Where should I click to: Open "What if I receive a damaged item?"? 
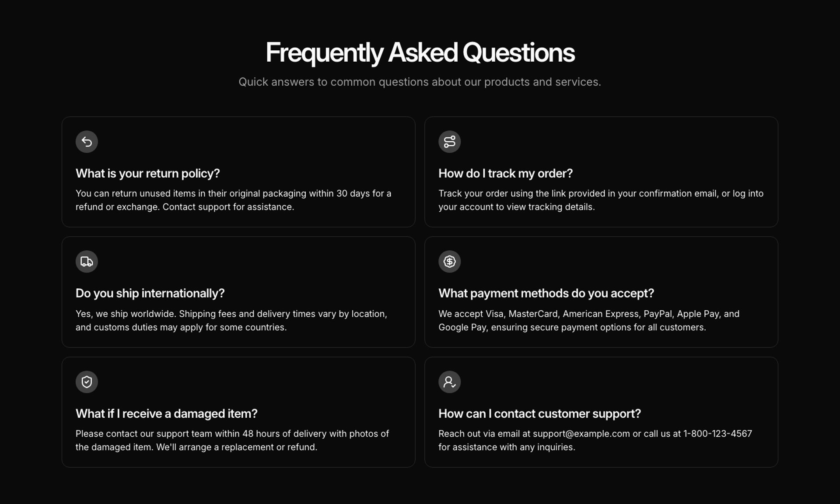[x=167, y=413]
